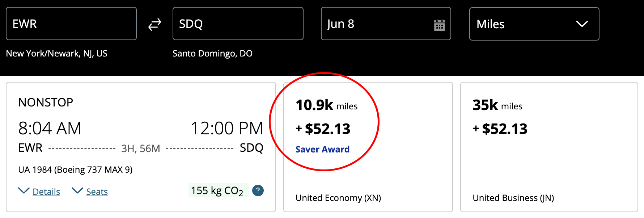
Task: Open the Seats link text
Action: tap(97, 192)
